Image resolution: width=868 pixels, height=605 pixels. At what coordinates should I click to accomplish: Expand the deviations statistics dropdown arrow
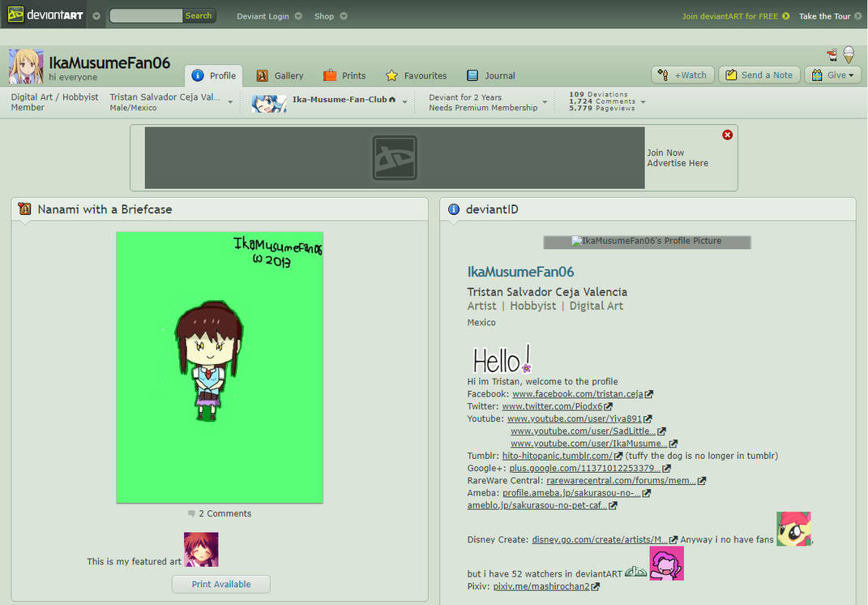(644, 102)
